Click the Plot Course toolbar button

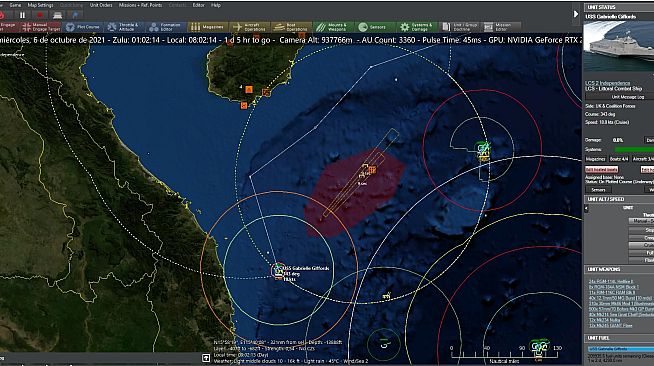tap(83, 27)
